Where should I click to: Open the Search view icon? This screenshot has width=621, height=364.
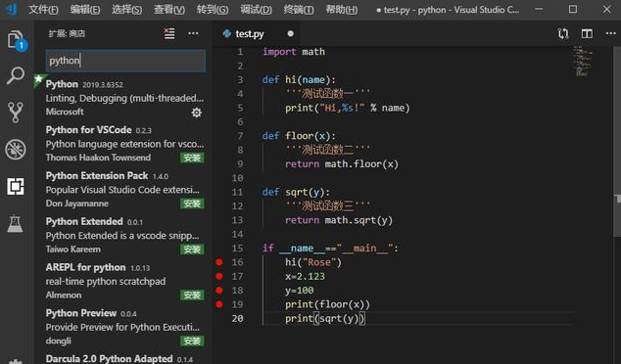point(16,76)
